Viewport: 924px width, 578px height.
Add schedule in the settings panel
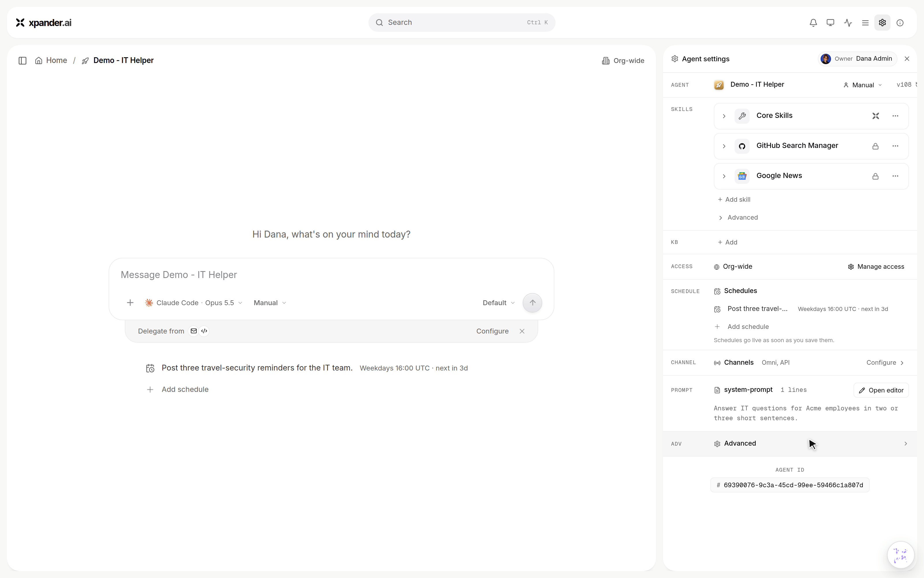741,327
